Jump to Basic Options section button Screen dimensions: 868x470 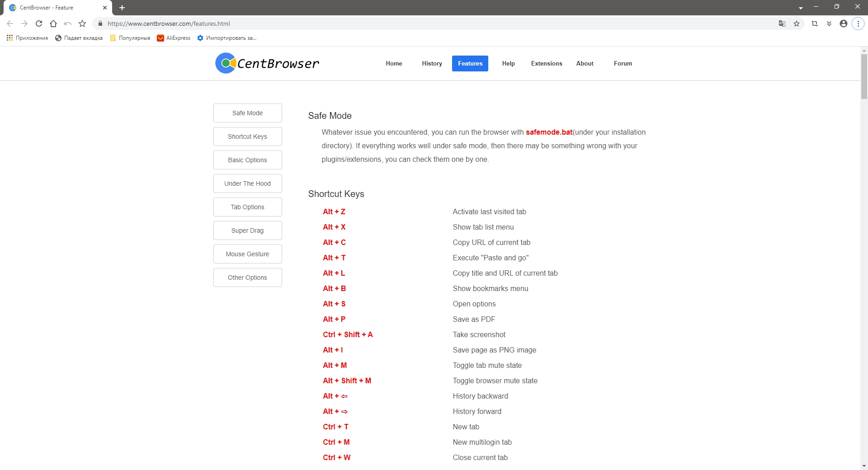pyautogui.click(x=247, y=160)
